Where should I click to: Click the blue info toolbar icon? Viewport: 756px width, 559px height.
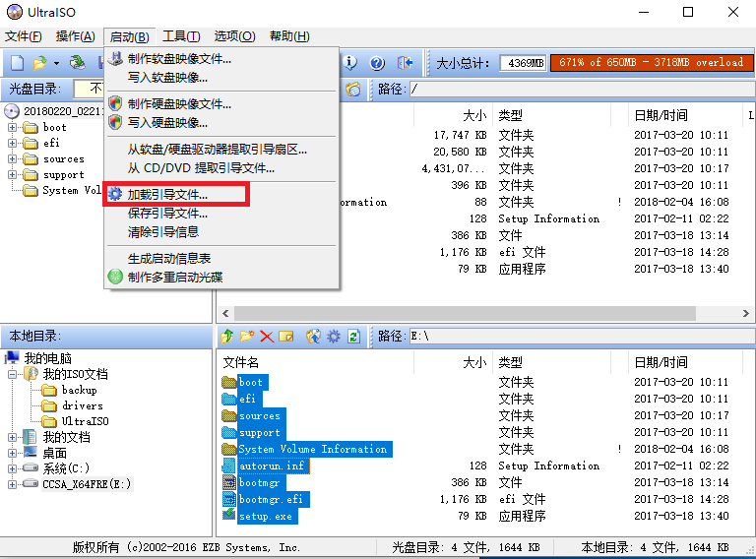(x=350, y=63)
